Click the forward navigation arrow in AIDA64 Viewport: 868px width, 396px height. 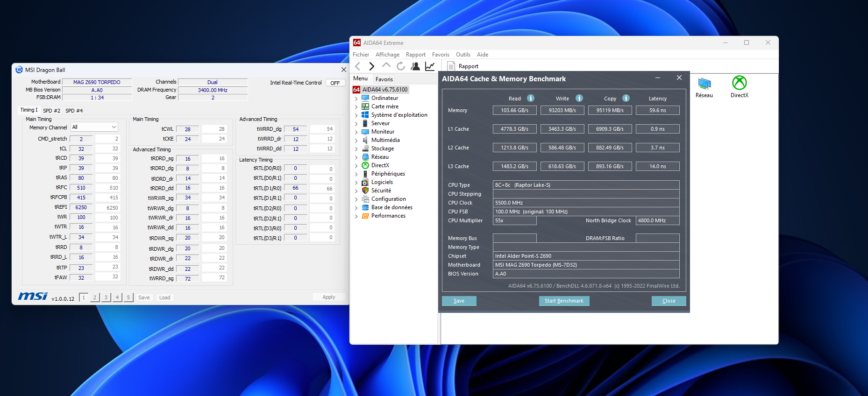(372, 66)
